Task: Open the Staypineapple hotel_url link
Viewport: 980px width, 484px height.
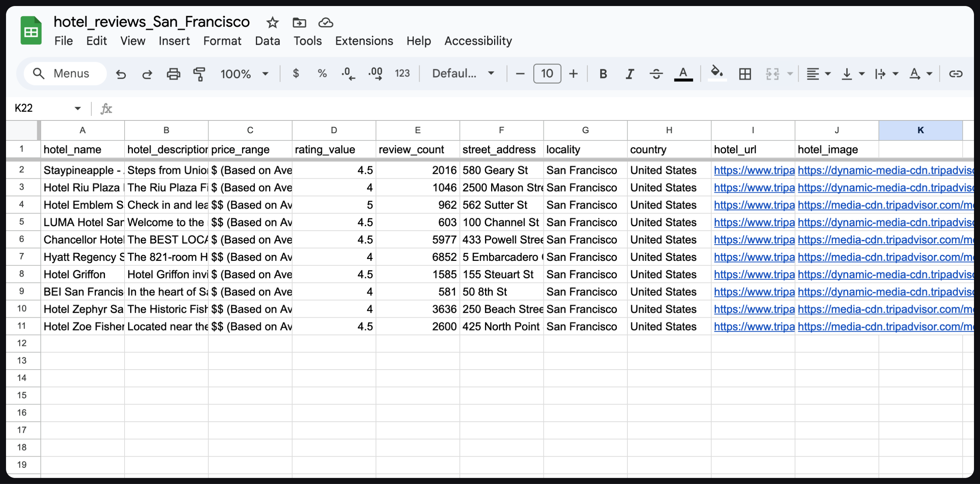Action: pos(754,170)
